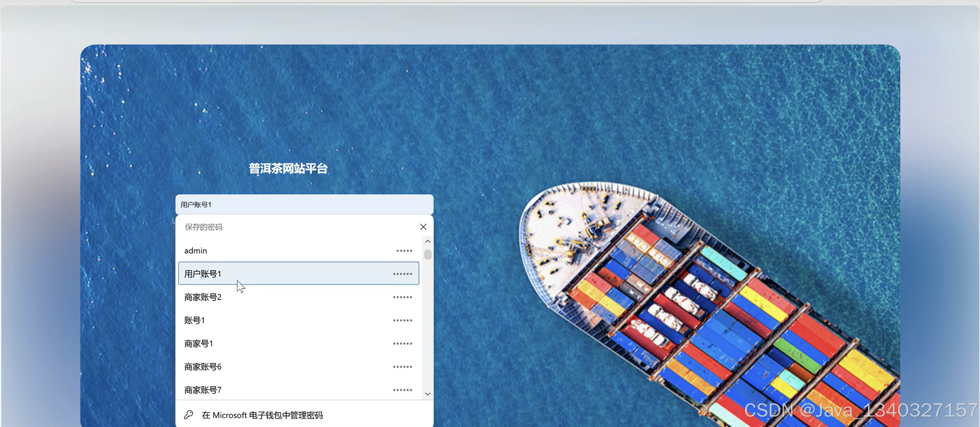
Task: Choose the saved account 商家账号6
Action: [x=299, y=367]
